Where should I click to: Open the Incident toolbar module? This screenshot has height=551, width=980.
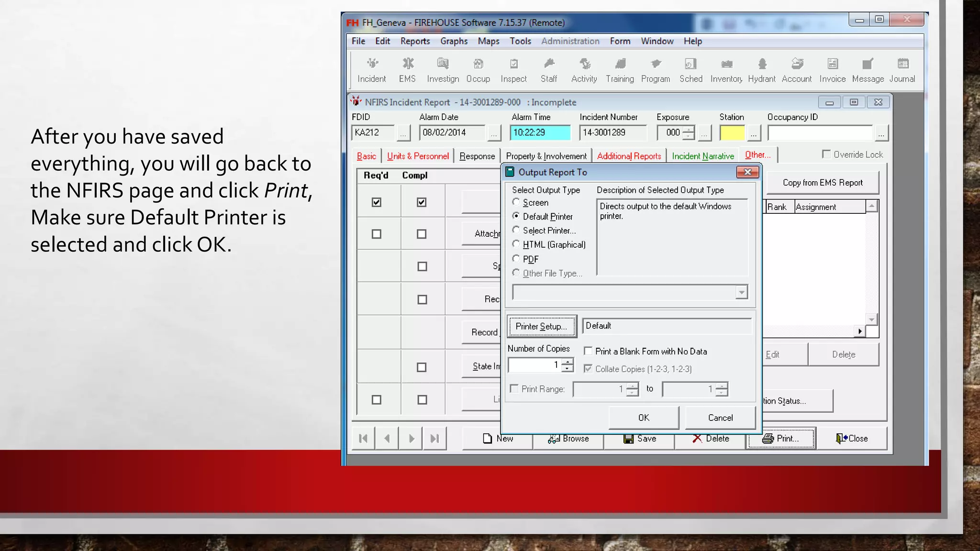[x=372, y=70]
